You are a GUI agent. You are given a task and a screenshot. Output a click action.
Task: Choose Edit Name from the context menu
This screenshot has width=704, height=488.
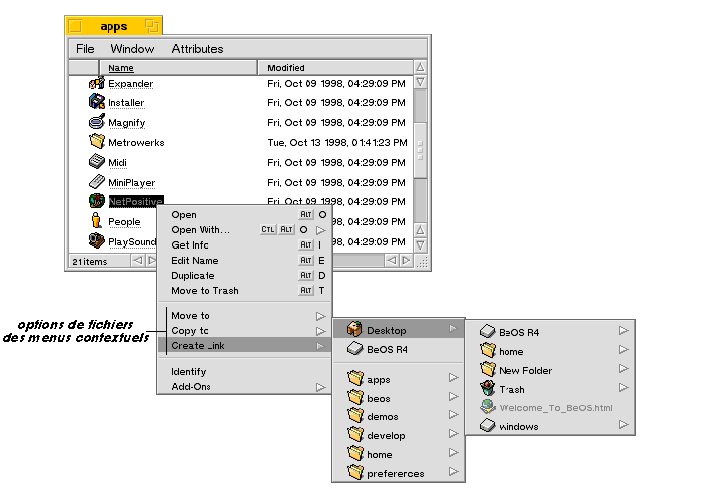point(244,260)
